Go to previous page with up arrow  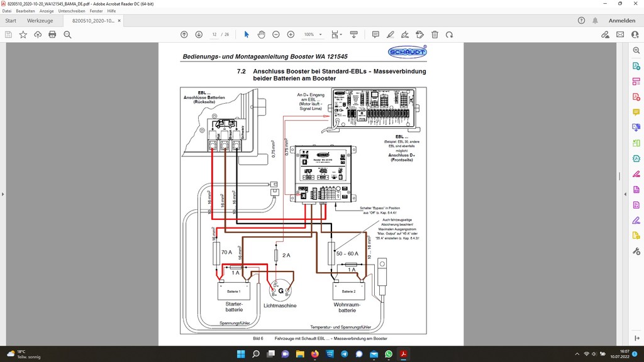pos(184,35)
